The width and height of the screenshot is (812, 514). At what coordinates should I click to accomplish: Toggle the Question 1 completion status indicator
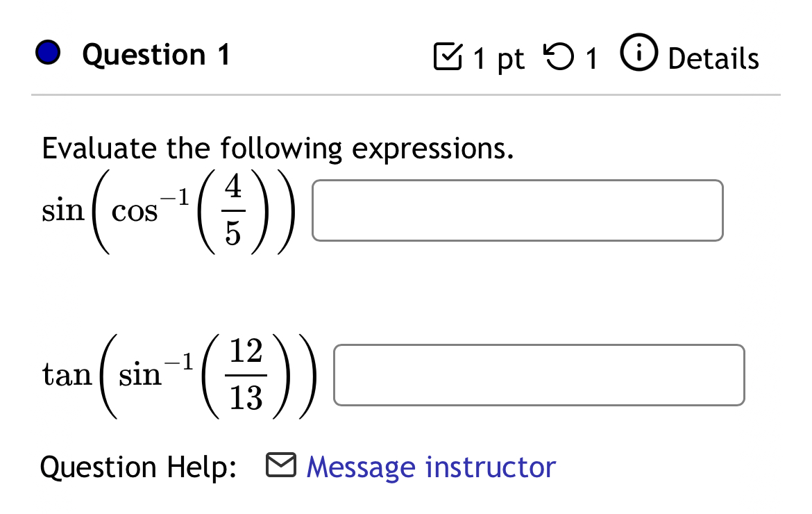click(x=48, y=52)
